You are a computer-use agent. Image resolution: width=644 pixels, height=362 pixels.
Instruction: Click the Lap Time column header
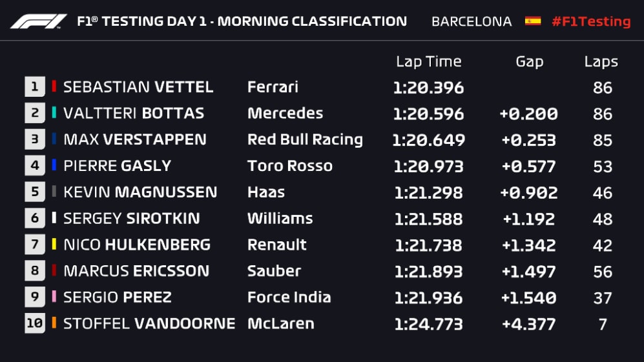tap(429, 62)
